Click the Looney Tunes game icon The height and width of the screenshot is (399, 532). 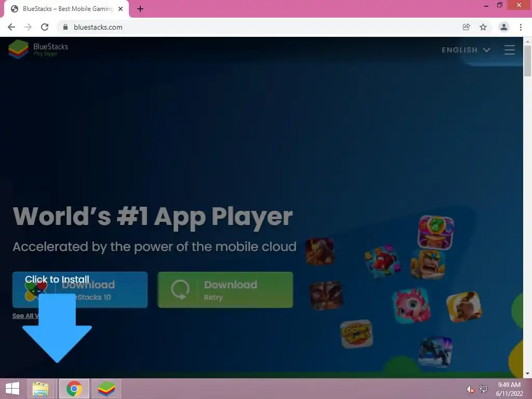coord(356,334)
